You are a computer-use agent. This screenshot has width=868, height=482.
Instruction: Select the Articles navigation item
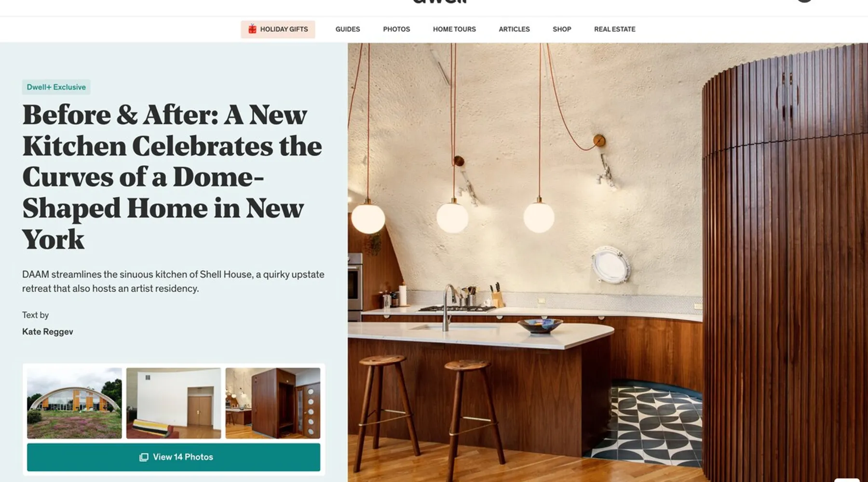click(x=514, y=29)
